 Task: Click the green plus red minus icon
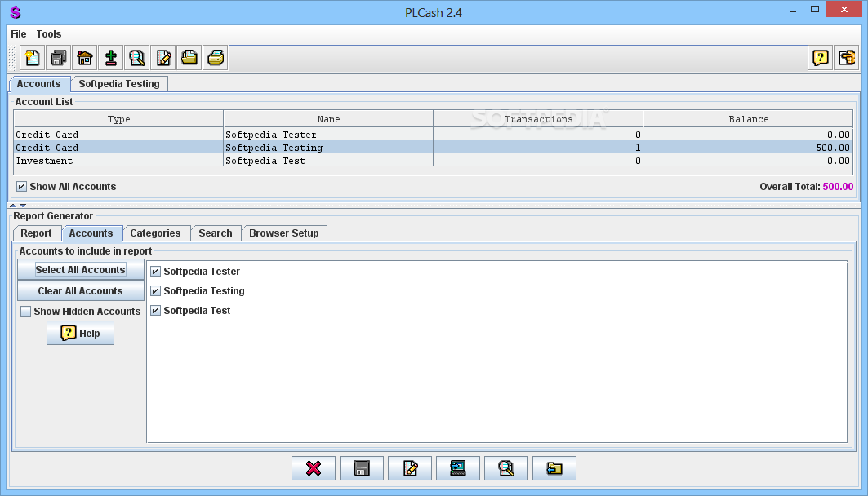111,57
